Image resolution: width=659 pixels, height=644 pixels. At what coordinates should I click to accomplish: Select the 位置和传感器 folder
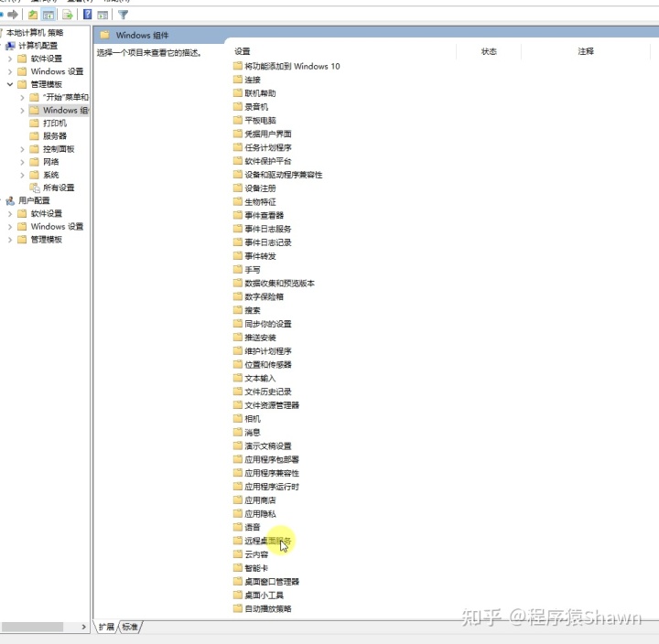(x=267, y=364)
